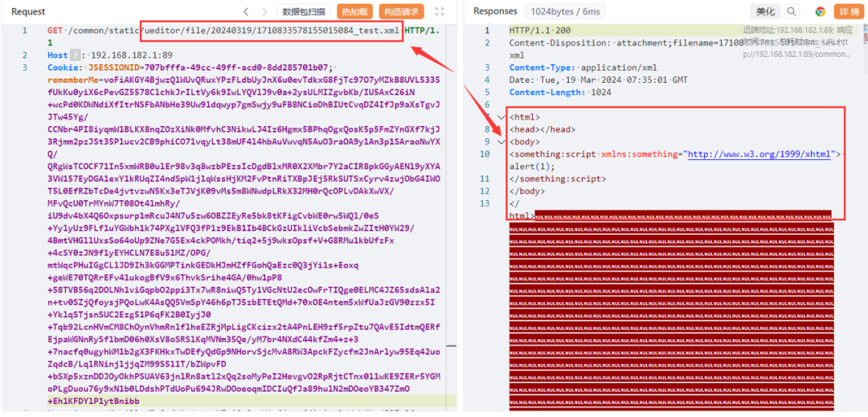Viewport: 868px width, 417px height.
Task: Expand the Request panel to fullscreen
Action: 440,11
